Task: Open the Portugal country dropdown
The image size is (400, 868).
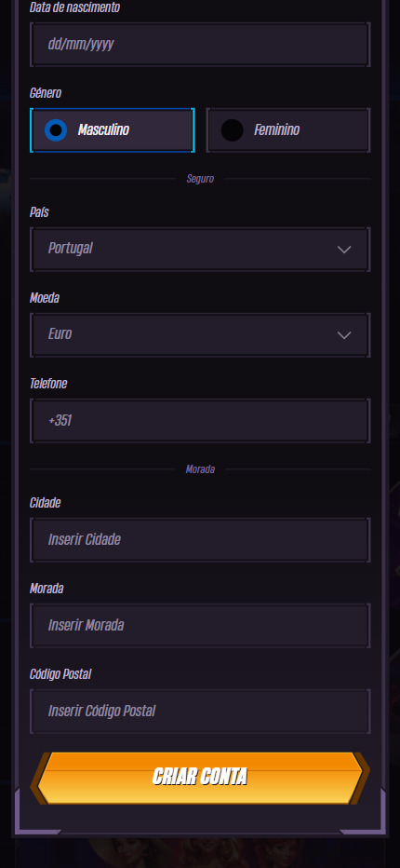Action: click(200, 249)
